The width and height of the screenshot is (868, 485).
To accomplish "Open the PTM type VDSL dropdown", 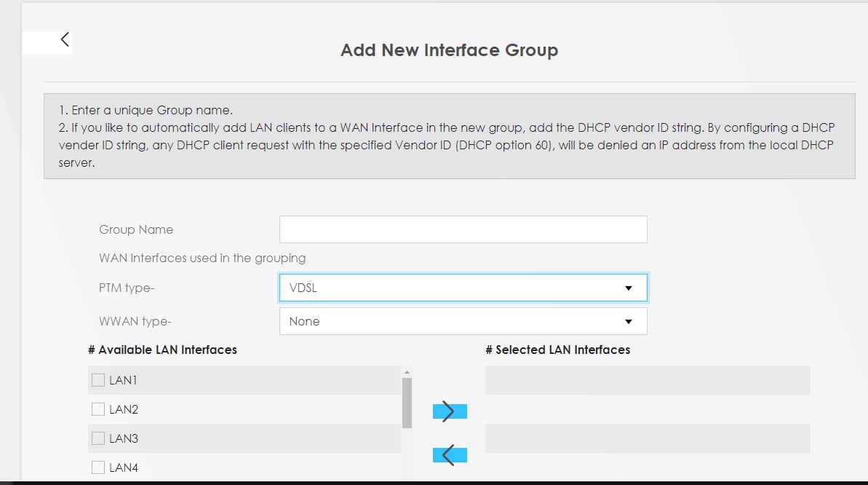I will (463, 288).
